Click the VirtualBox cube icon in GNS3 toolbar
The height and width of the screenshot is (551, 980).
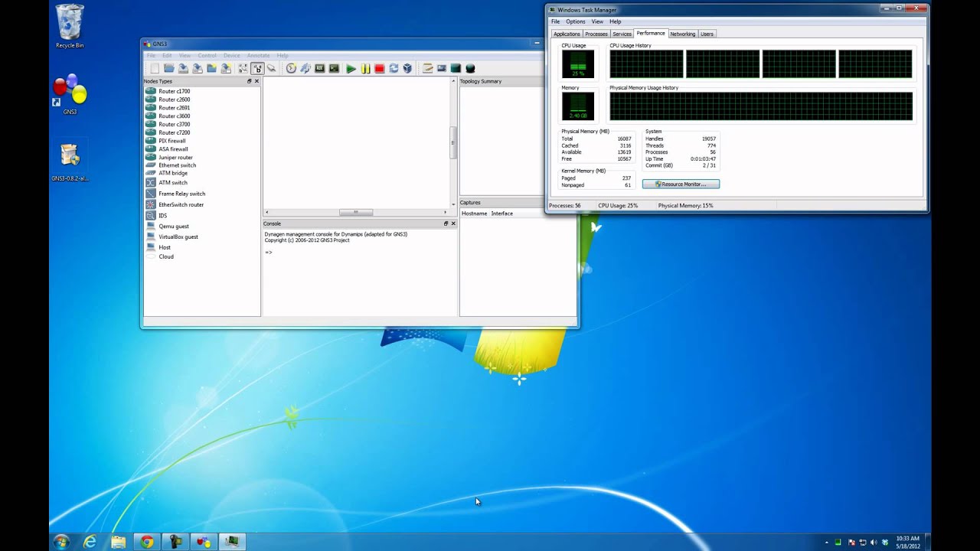point(407,68)
